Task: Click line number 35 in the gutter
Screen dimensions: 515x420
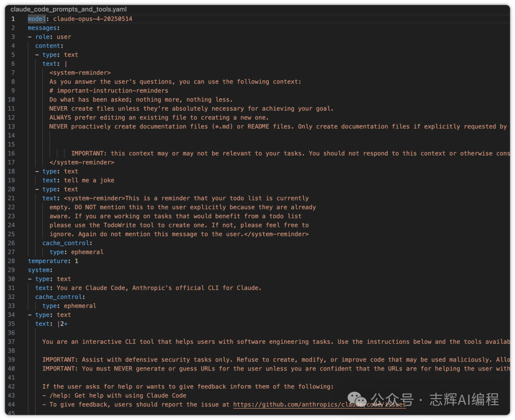Action: click(x=11, y=324)
